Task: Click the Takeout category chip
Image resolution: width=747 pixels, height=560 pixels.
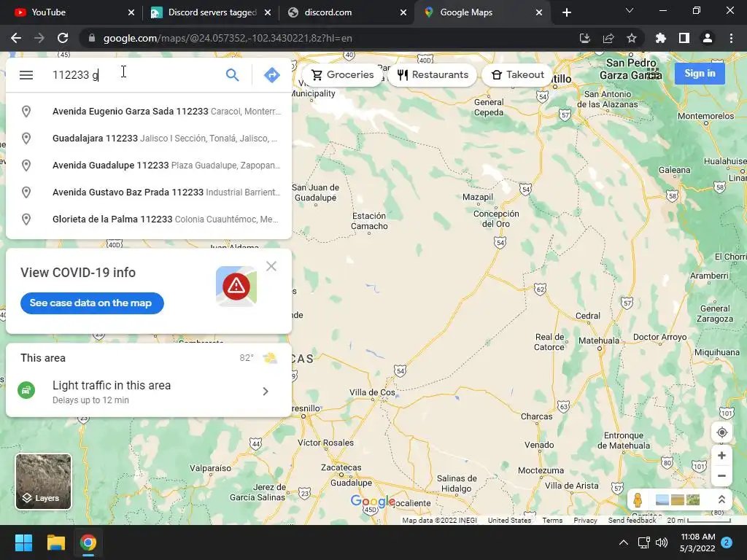Action: pyautogui.click(x=517, y=75)
